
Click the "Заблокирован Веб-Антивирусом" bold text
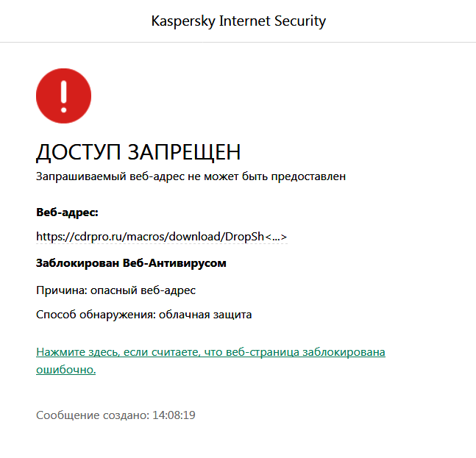point(131,262)
